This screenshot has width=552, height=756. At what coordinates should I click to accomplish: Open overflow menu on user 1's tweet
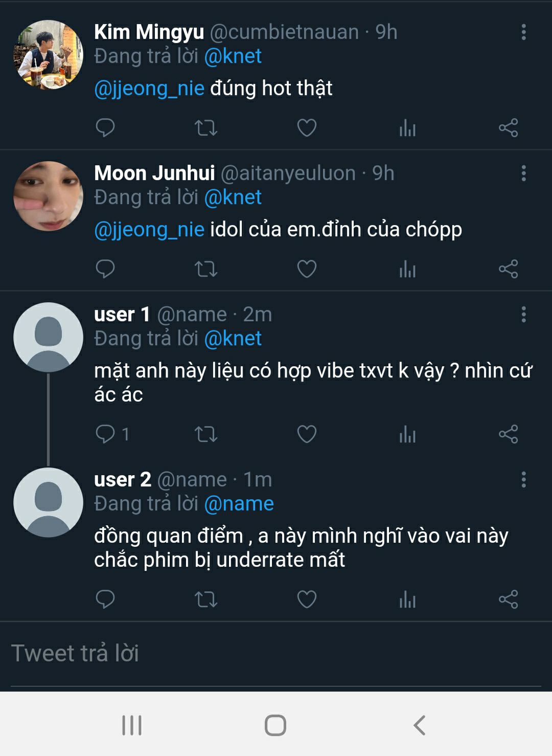pyautogui.click(x=523, y=315)
